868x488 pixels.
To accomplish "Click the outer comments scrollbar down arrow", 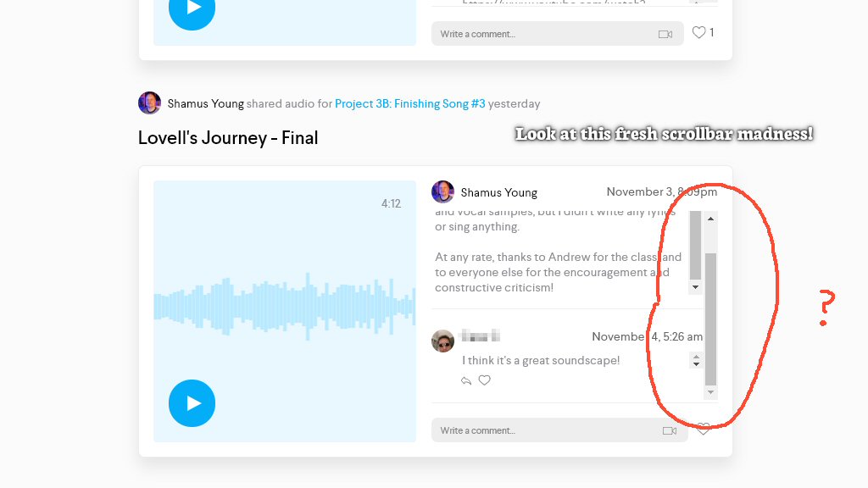I will click(x=711, y=393).
